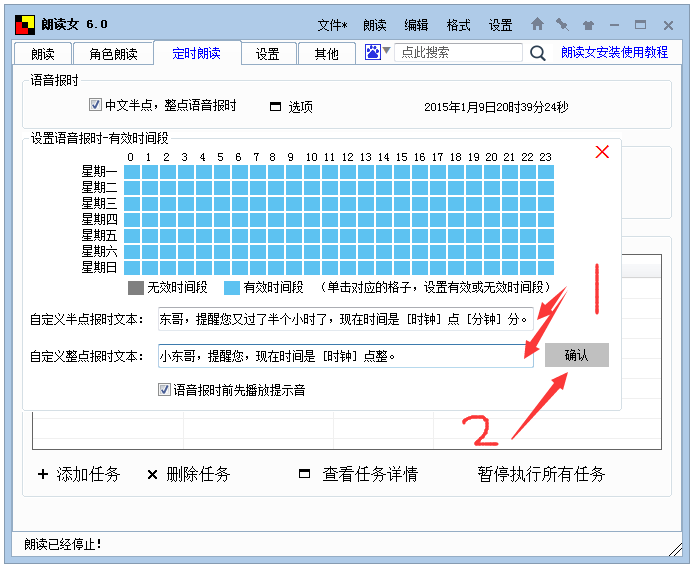Click the 确认 button

576,355
